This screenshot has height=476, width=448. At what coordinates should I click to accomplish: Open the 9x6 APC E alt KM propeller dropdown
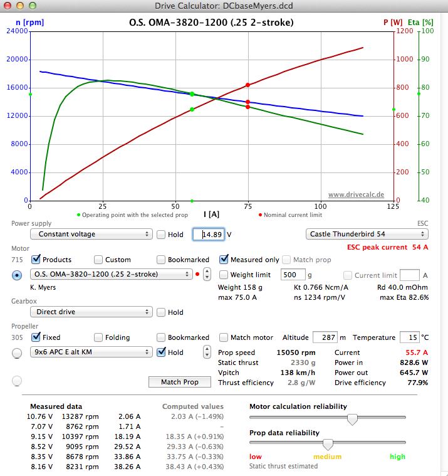pos(91,352)
